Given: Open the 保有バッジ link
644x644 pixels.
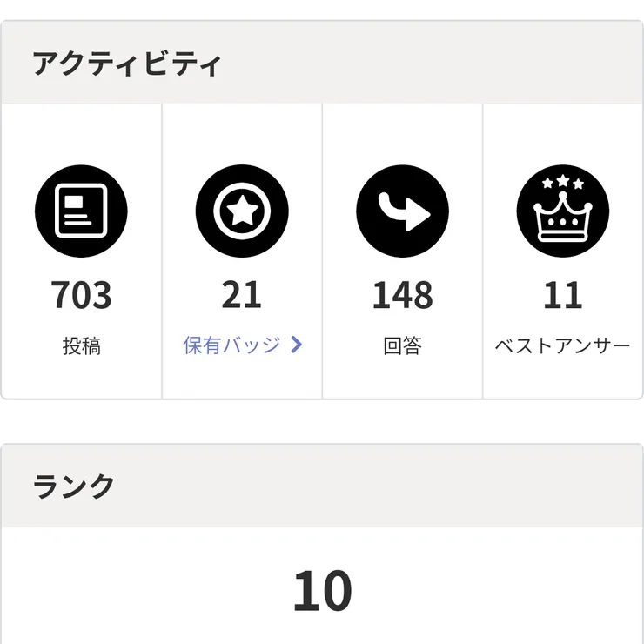Looking at the screenshot, I should [231, 345].
